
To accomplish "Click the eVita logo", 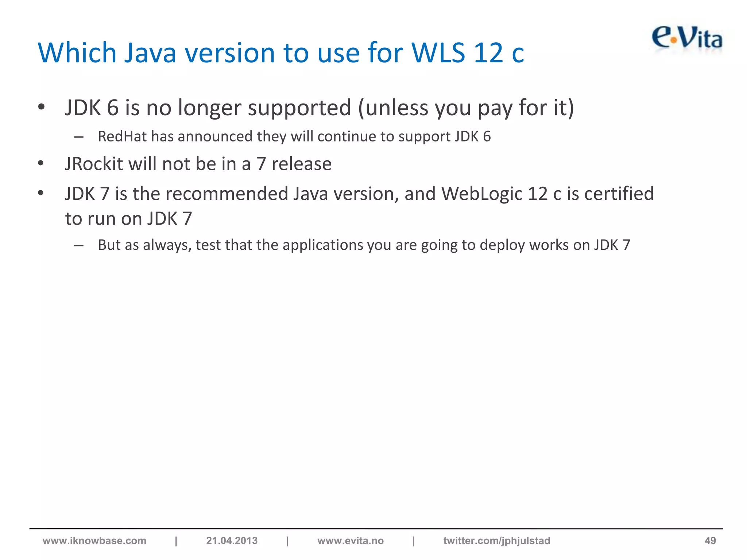I will click(687, 39).
